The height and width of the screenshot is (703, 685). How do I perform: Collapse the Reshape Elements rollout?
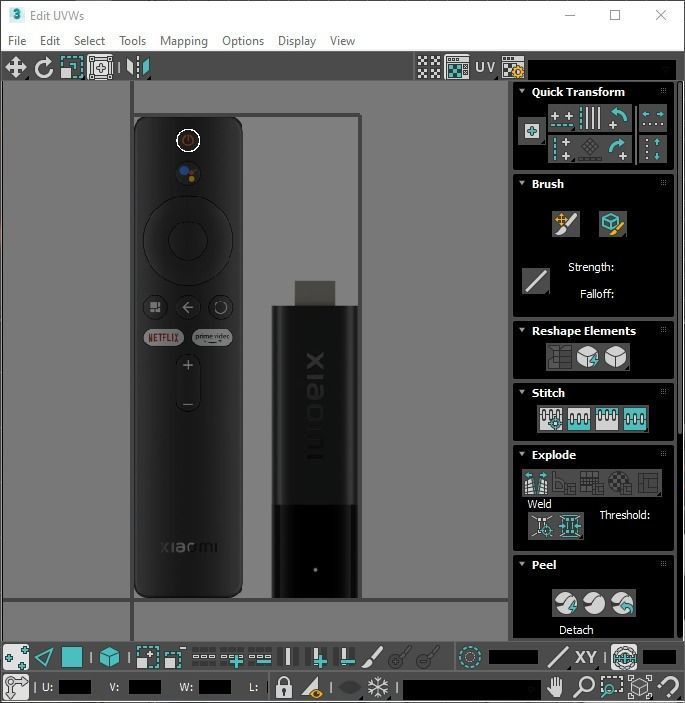[x=522, y=330]
